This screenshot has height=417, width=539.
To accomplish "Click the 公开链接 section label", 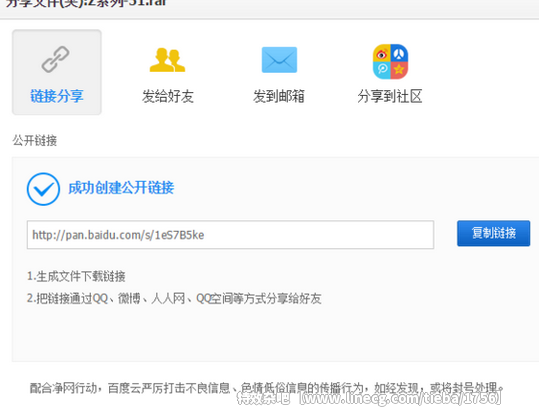I will point(35,140).
